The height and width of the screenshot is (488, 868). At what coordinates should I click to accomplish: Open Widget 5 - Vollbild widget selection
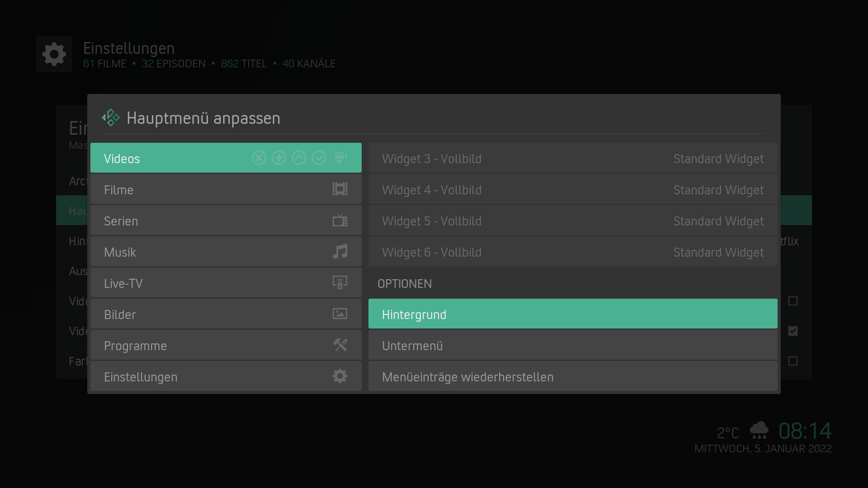point(573,221)
